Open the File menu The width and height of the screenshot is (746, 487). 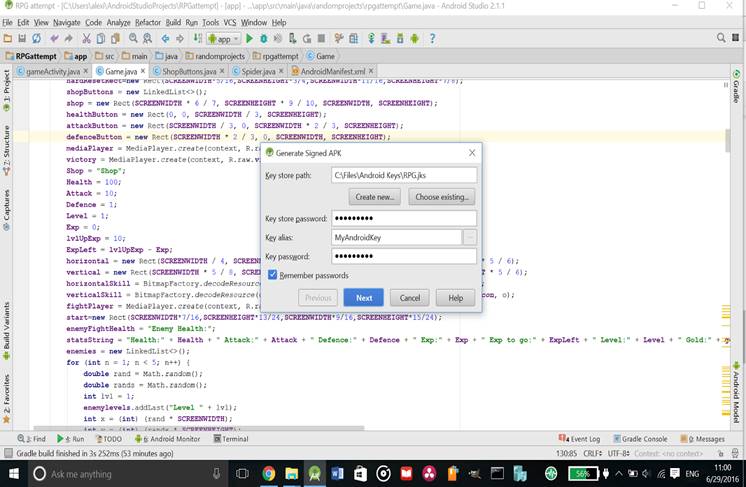[7, 22]
